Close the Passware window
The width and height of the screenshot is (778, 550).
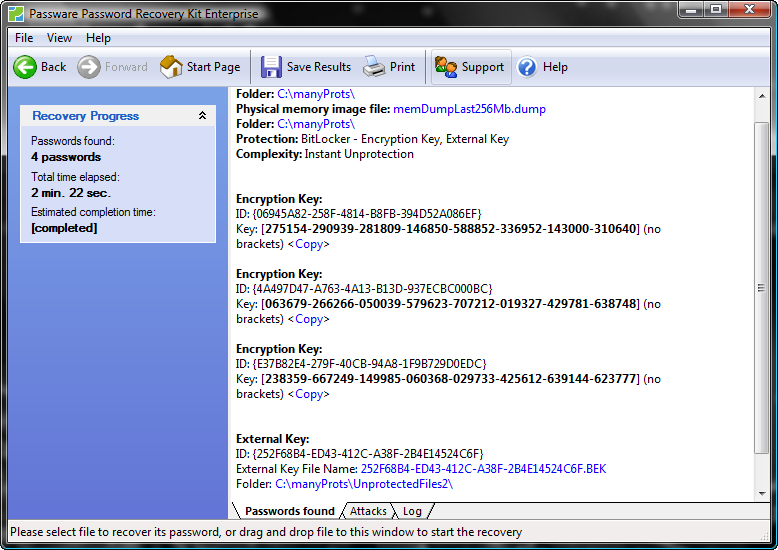[x=749, y=9]
